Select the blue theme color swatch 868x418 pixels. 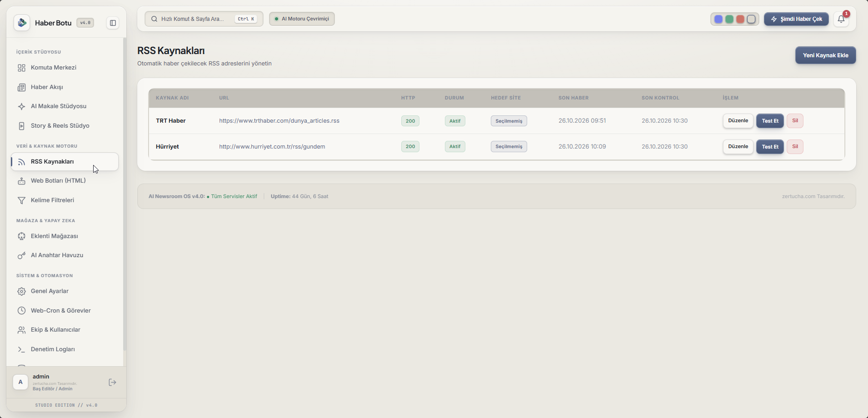718,19
